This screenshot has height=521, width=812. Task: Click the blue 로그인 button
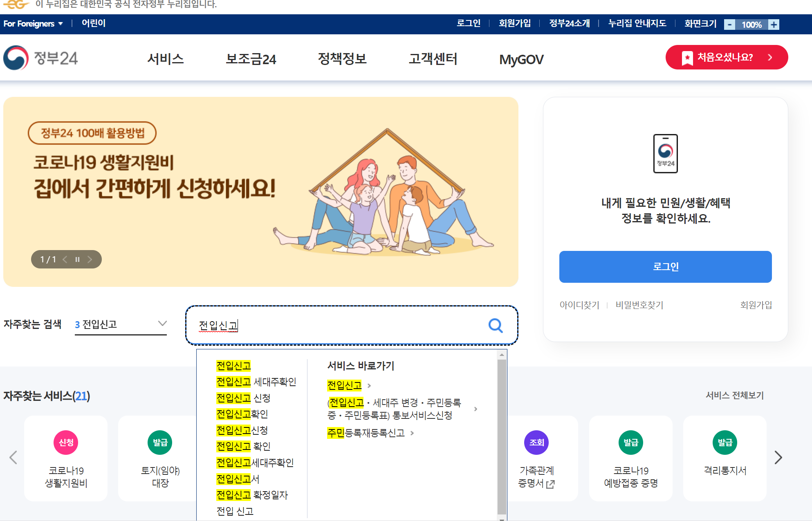pos(665,267)
